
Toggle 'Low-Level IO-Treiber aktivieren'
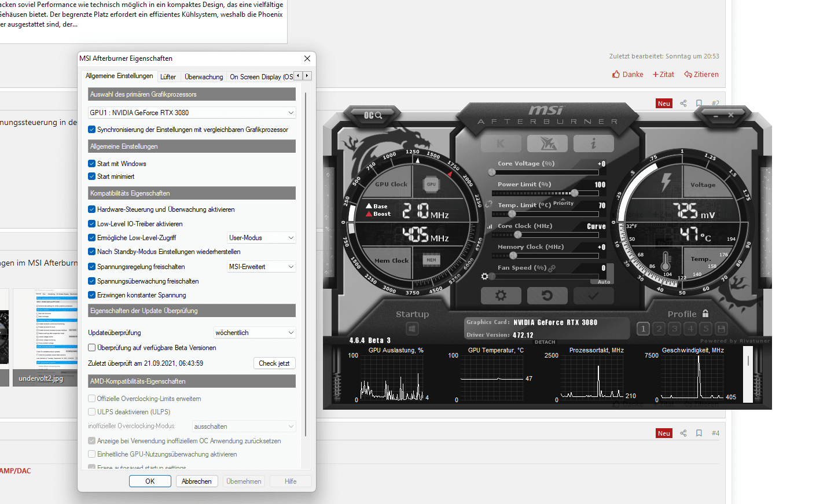click(x=91, y=224)
